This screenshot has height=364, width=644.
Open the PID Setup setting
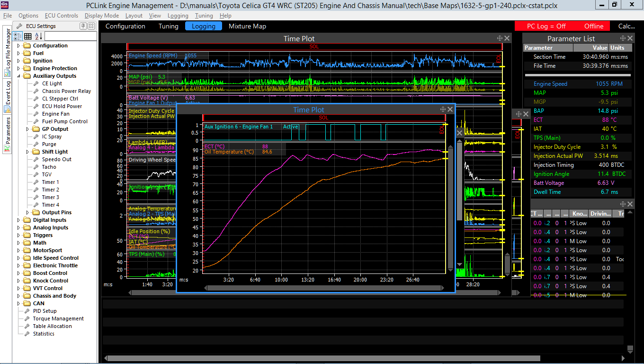pos(45,311)
